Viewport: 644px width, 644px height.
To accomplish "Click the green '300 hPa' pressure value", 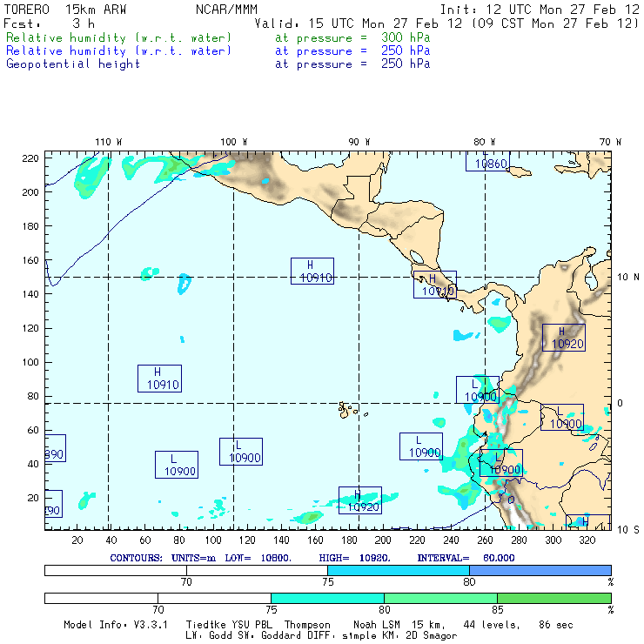I will [406, 37].
